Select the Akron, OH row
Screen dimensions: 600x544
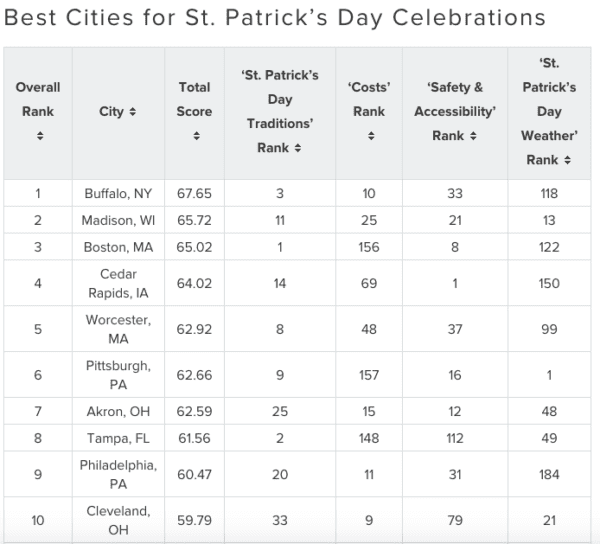pyautogui.click(x=118, y=410)
